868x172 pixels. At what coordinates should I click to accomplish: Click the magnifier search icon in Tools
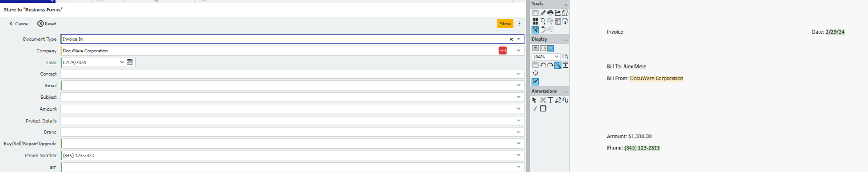(543, 21)
